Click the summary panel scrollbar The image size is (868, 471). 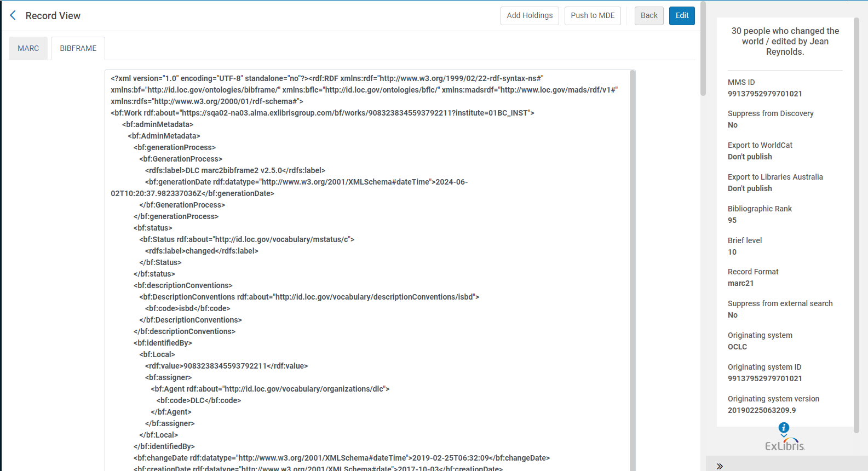856,219
